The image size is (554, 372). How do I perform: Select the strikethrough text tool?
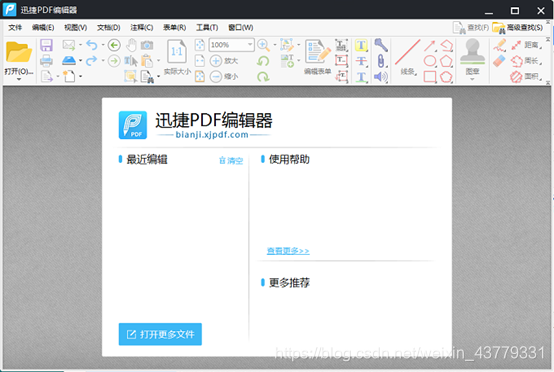[x=361, y=61]
